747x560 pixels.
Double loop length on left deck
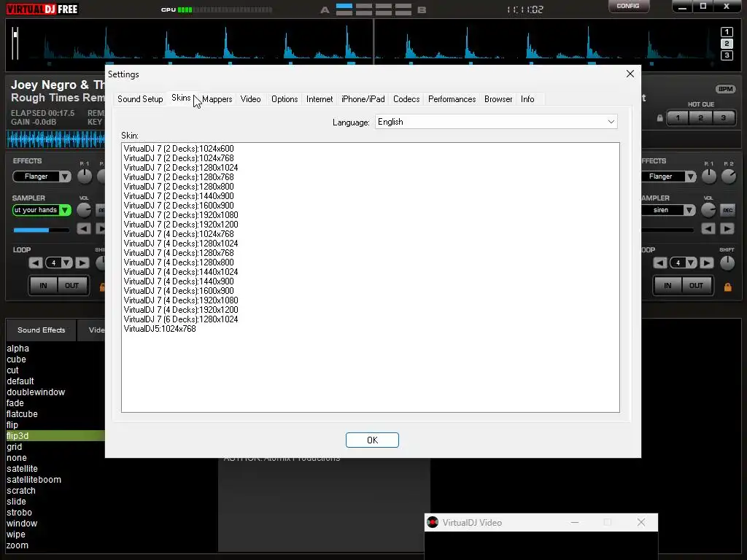(82, 262)
